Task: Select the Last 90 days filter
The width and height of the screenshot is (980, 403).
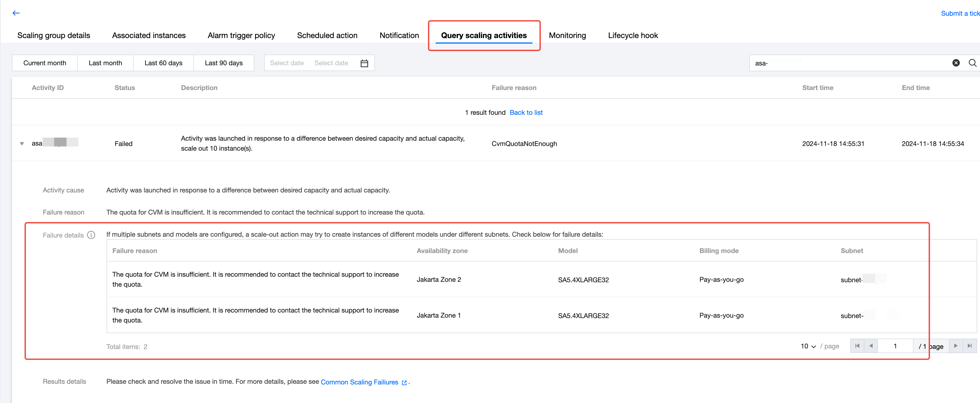Action: click(224, 63)
